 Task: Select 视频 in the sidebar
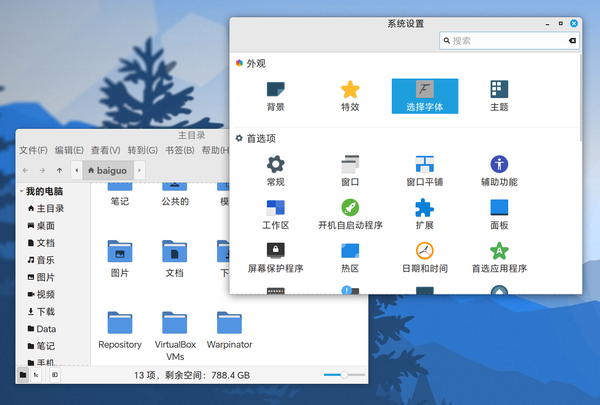pos(41,295)
